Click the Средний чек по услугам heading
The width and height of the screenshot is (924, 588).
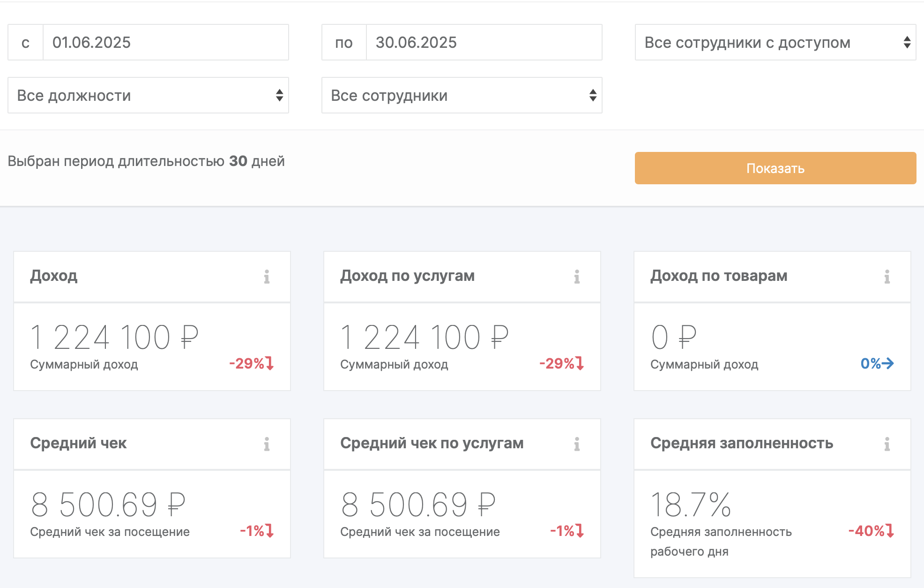click(432, 443)
